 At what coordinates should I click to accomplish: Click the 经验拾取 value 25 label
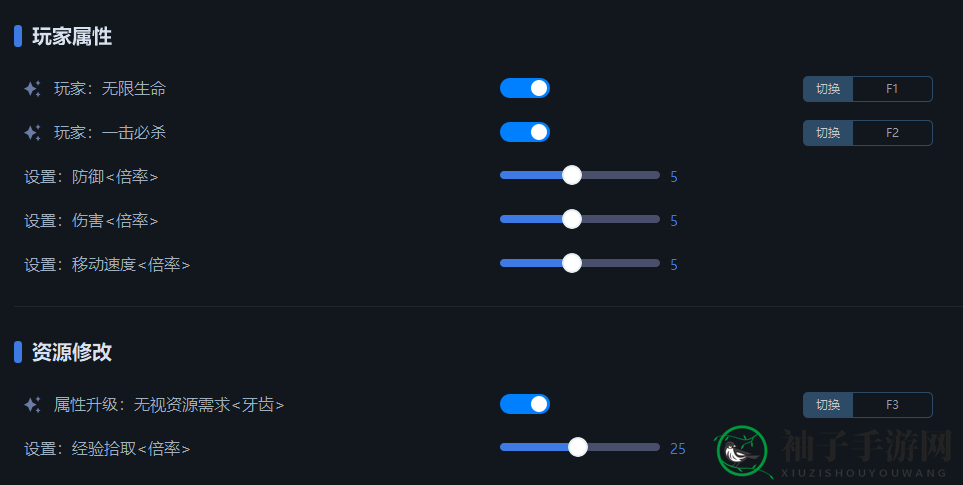pyautogui.click(x=677, y=449)
